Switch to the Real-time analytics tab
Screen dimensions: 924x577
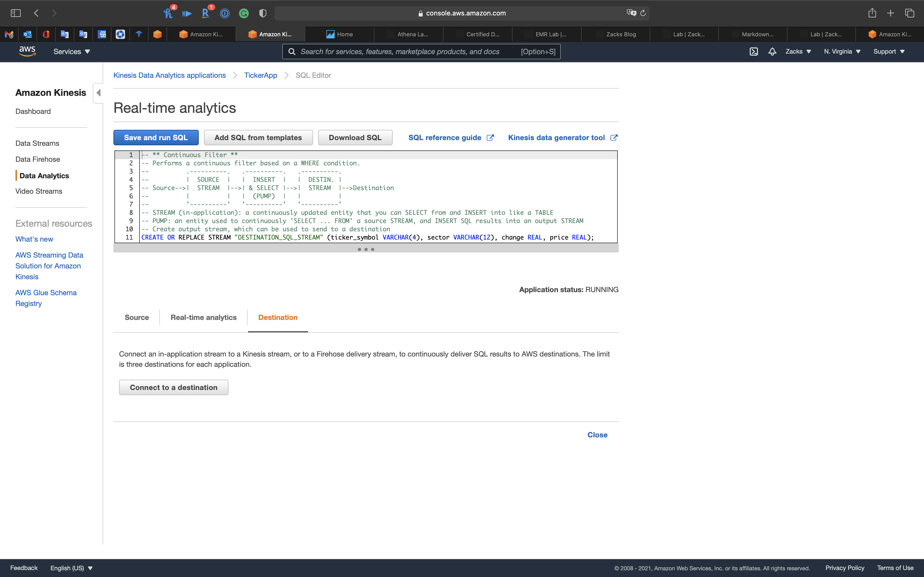coord(203,318)
